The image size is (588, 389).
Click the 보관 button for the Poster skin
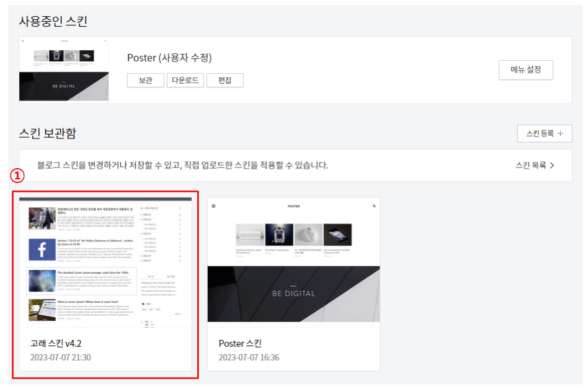click(x=145, y=80)
